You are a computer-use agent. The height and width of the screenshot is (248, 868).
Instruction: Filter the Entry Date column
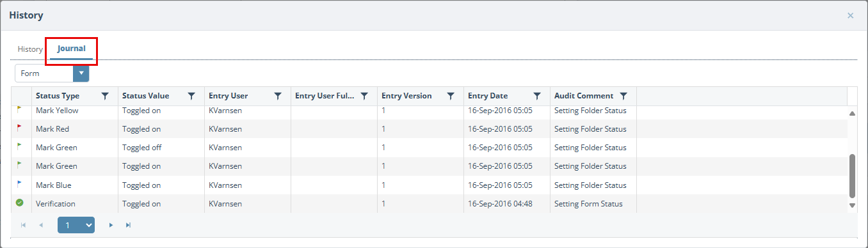[537, 96]
